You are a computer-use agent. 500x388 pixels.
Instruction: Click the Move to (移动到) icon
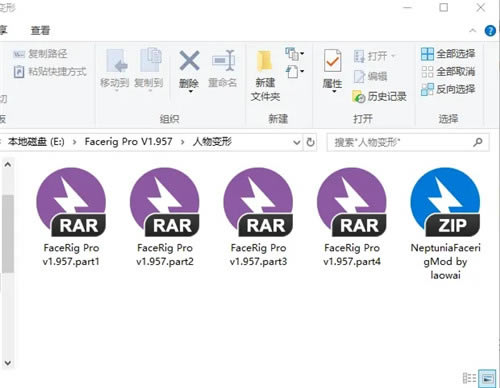pos(115,69)
